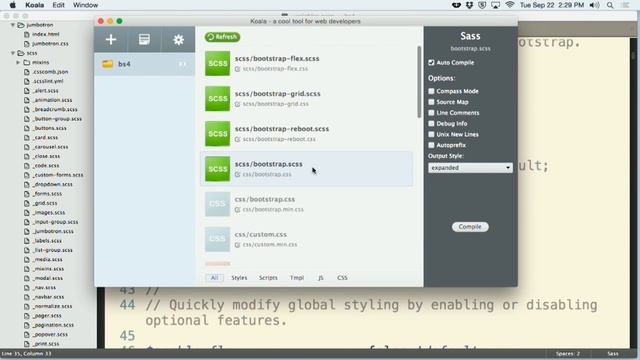The height and width of the screenshot is (360, 640).
Task: Click the Compile button
Action: 470,227
